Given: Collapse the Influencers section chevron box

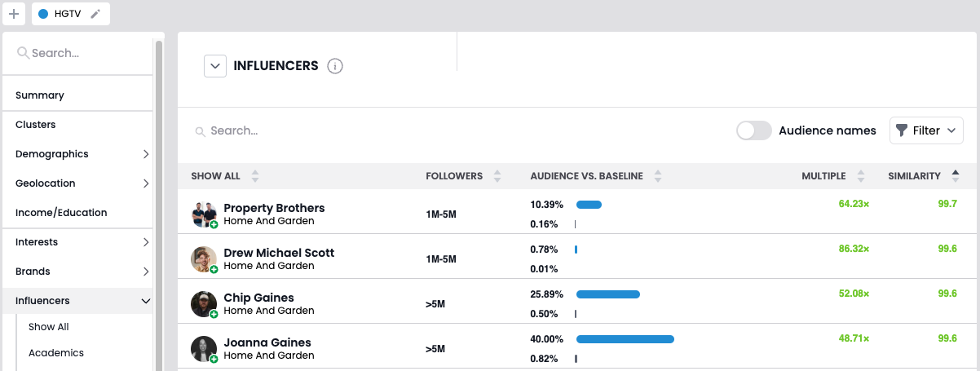Looking at the screenshot, I should pyautogui.click(x=214, y=66).
